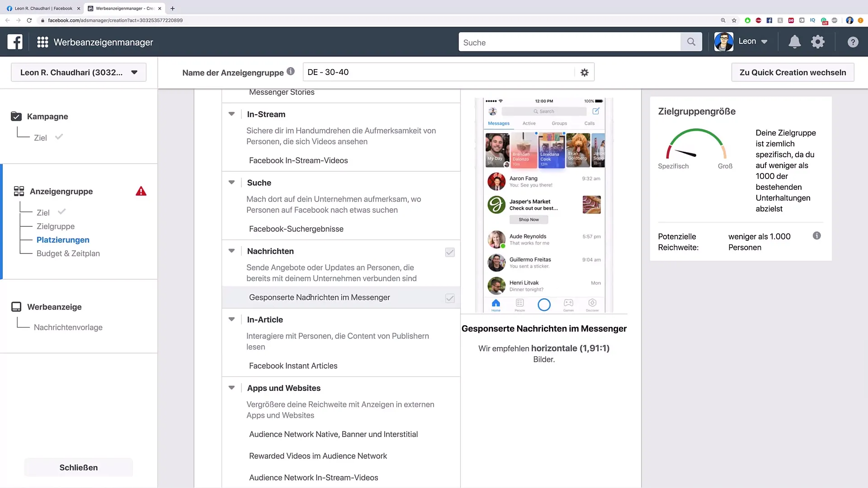This screenshot has width=868, height=488.
Task: Click the compose icon in Messenger preview
Action: point(596,111)
